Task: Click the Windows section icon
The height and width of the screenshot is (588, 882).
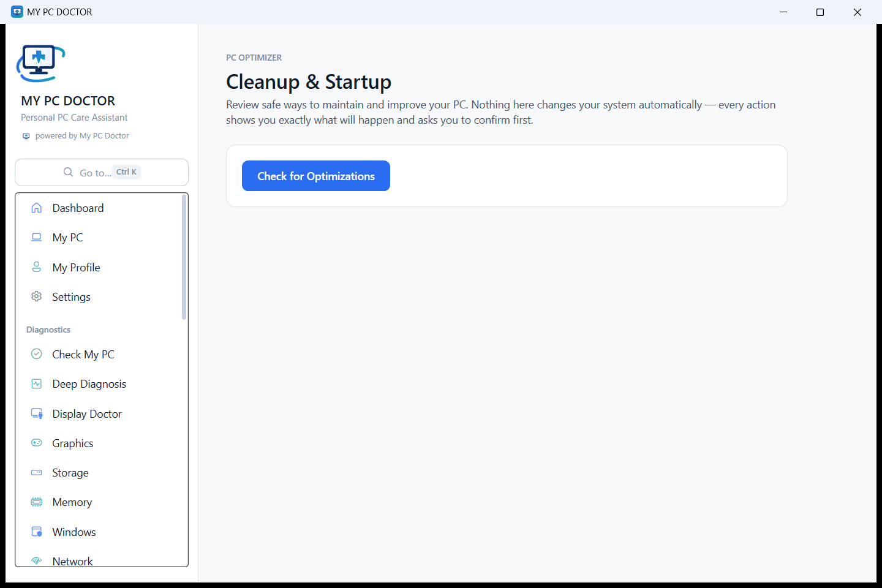Action: coord(37,532)
